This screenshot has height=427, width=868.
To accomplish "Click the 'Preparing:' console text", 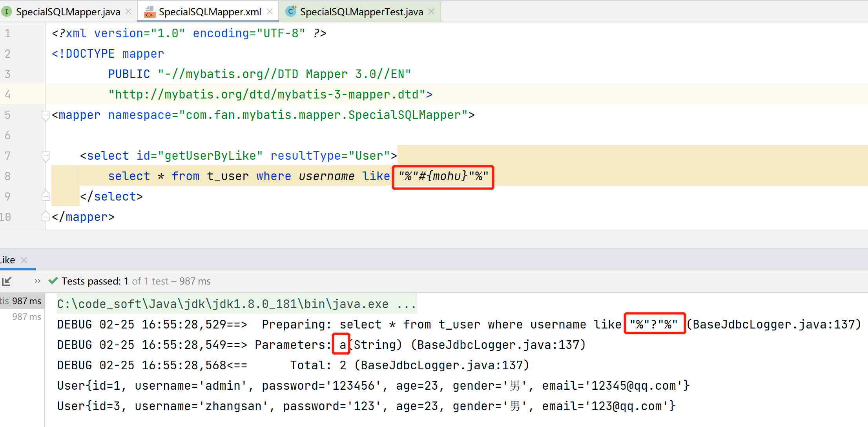I will pos(297,325).
